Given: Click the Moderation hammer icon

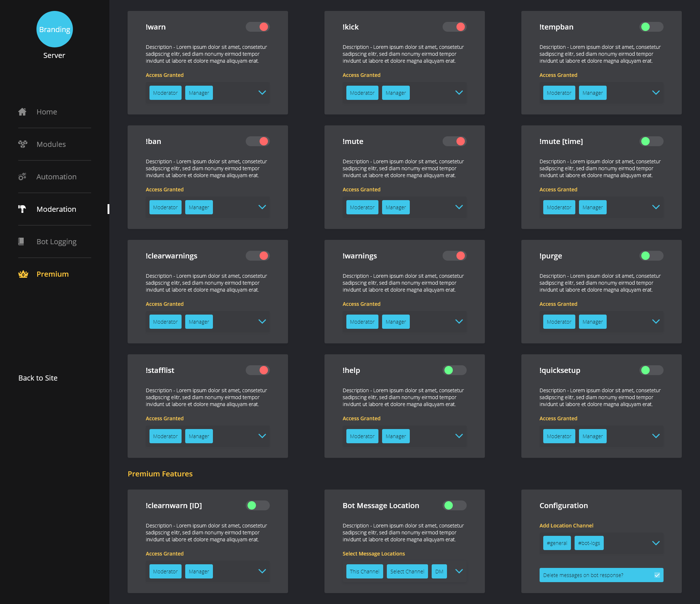Looking at the screenshot, I should pyautogui.click(x=22, y=209).
